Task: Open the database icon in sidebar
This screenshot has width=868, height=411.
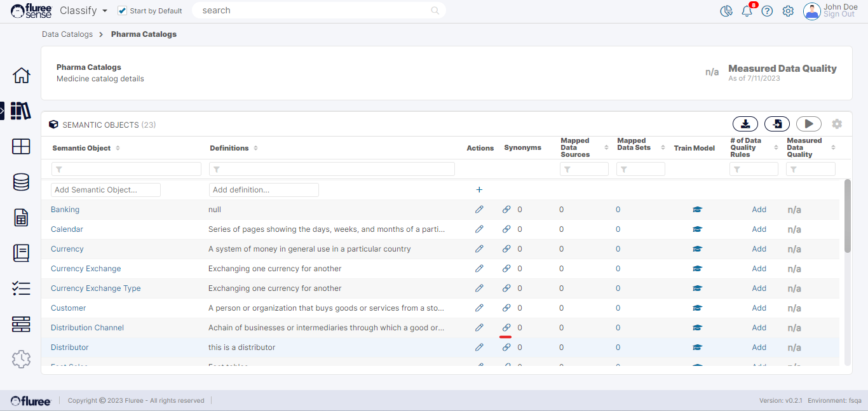Action: coord(21,182)
